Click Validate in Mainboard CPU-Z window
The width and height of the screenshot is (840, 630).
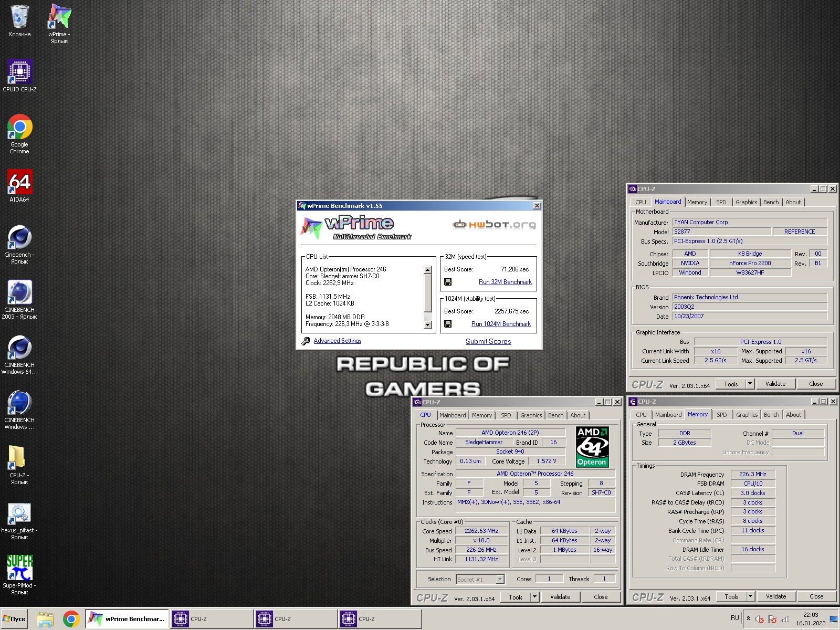tap(775, 384)
